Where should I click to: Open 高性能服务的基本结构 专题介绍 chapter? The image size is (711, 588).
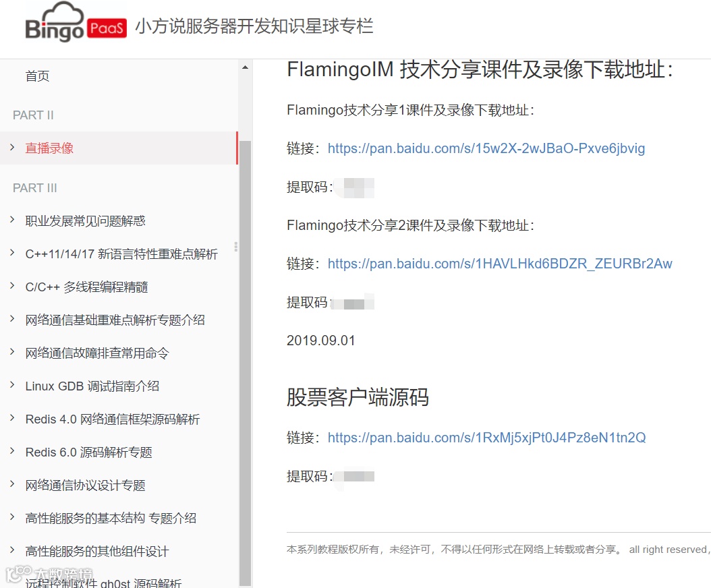pyautogui.click(x=111, y=518)
